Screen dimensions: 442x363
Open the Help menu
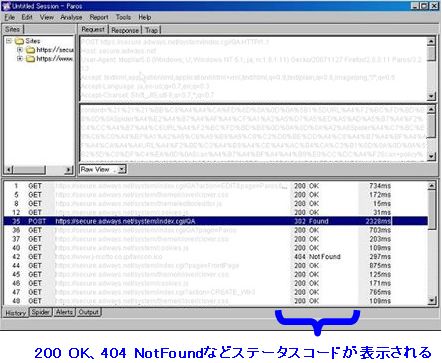(x=145, y=17)
